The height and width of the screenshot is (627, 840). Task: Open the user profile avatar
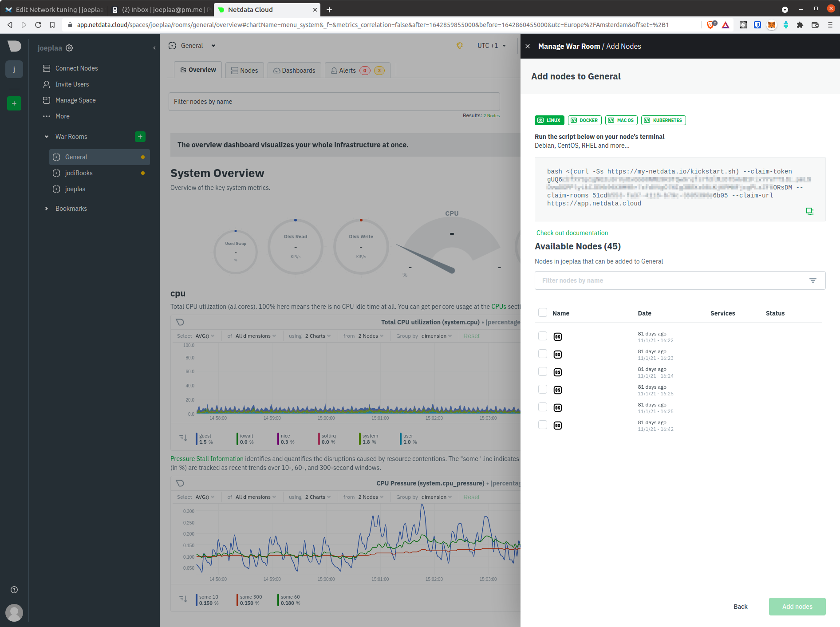click(x=14, y=613)
